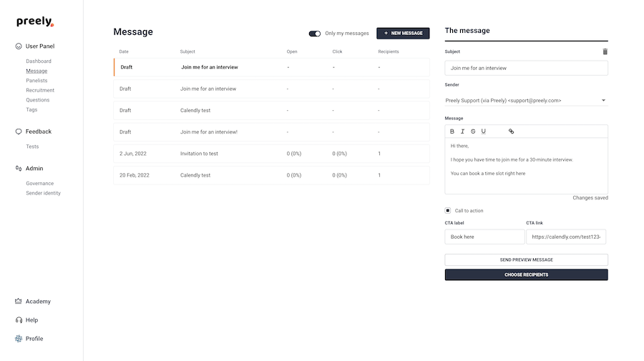Open Panelists in the sidebar
The width and height of the screenshot is (644, 361).
click(x=36, y=81)
